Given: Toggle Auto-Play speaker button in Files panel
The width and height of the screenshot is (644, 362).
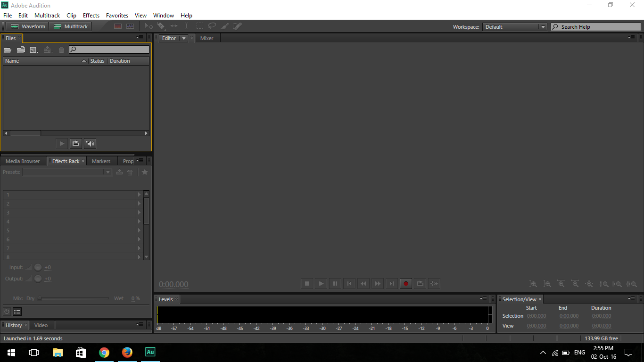Looking at the screenshot, I should (90, 143).
